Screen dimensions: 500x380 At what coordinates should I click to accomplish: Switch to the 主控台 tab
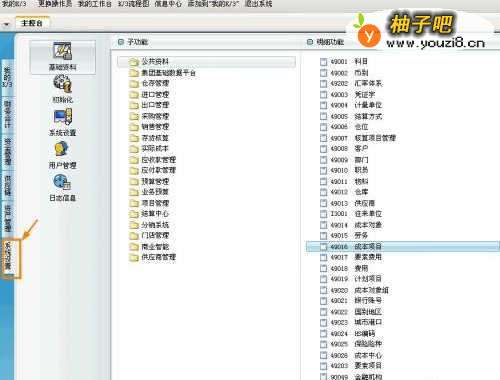point(32,23)
